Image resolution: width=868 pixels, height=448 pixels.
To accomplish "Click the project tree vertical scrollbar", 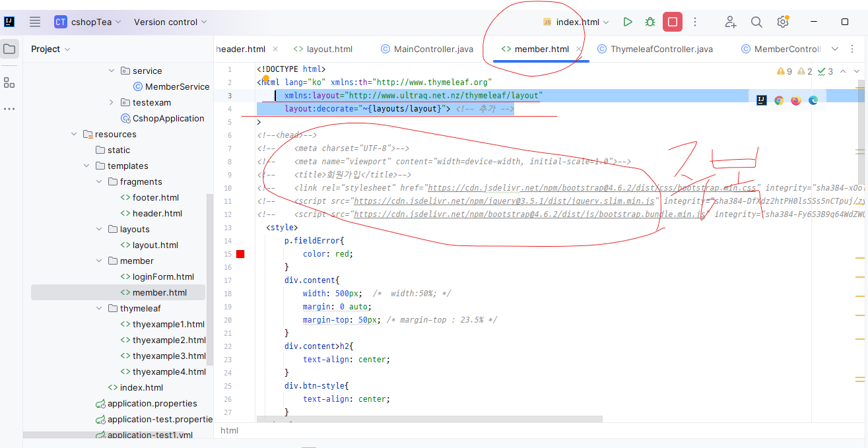I will (210, 279).
